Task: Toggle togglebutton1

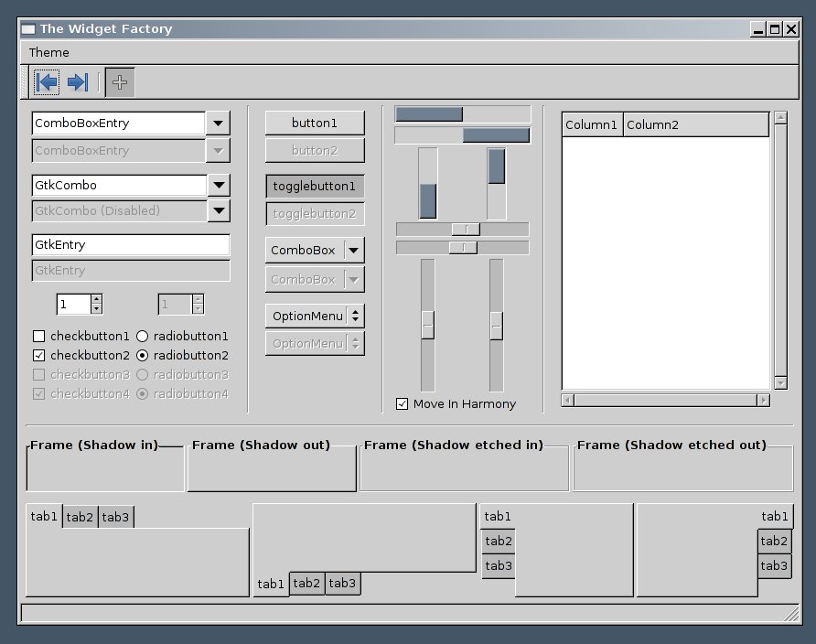Action: click(x=315, y=187)
